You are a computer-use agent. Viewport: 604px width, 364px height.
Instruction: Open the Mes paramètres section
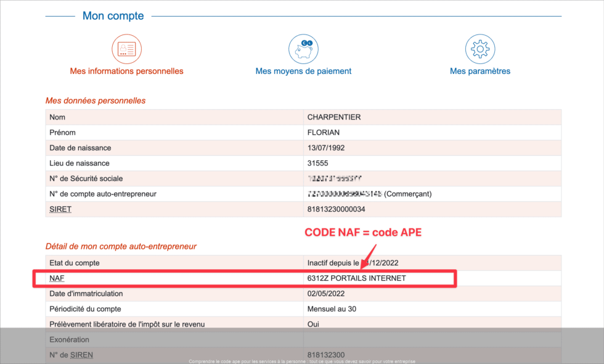480,70
